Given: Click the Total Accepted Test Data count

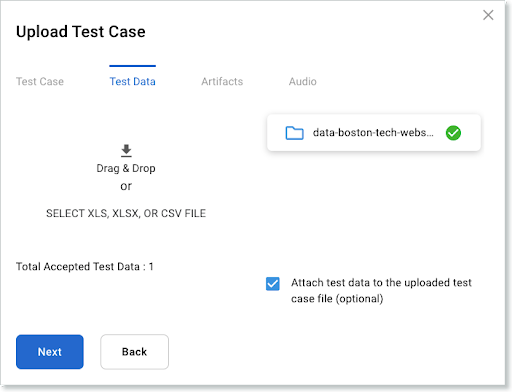Looking at the screenshot, I should (85, 267).
